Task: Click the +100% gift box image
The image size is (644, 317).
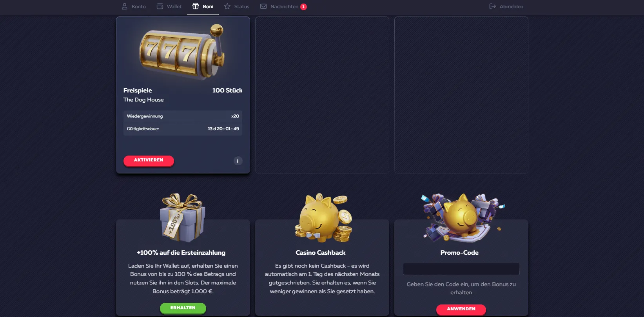Action: (x=182, y=217)
